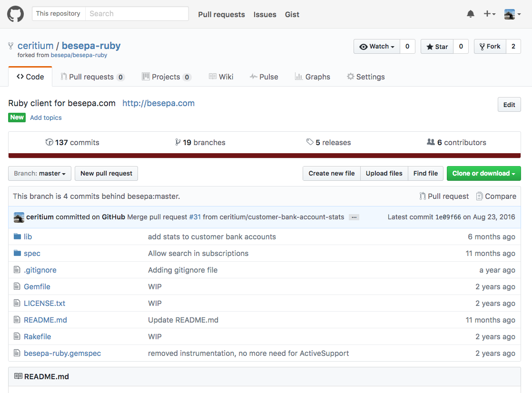Open the GitHub octocat logo
532x393 pixels.
[15, 14]
